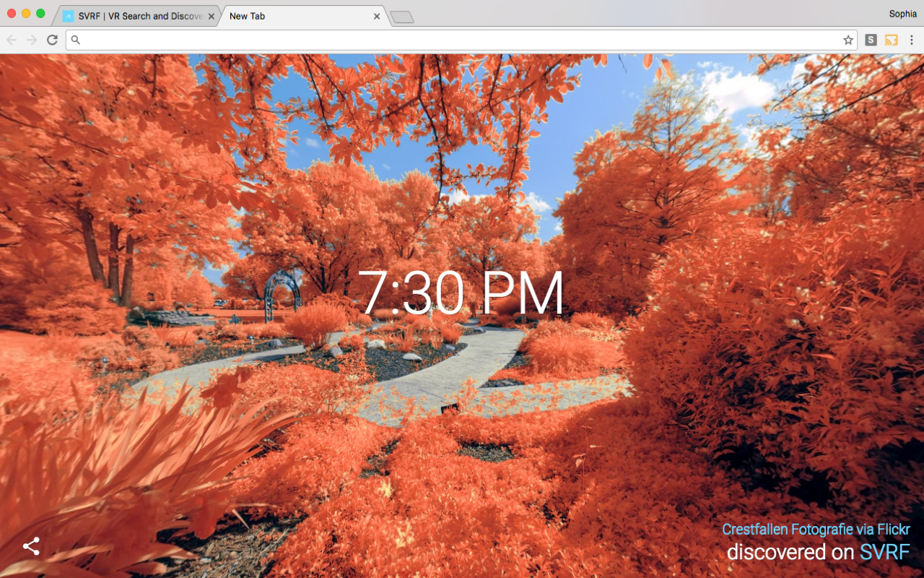Click the browser forward arrow
The width and height of the screenshot is (924, 578).
[x=32, y=40]
